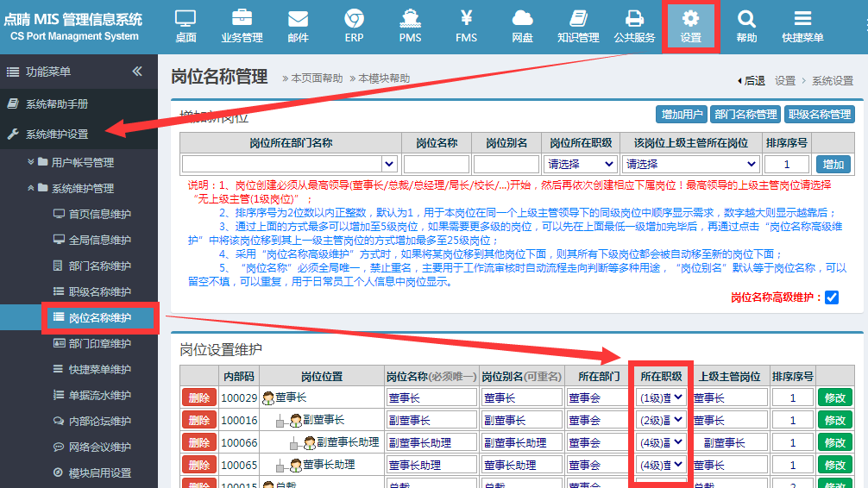Click the 本页面帮助 link
Image resolution: width=868 pixels, height=488 pixels.
(x=313, y=78)
